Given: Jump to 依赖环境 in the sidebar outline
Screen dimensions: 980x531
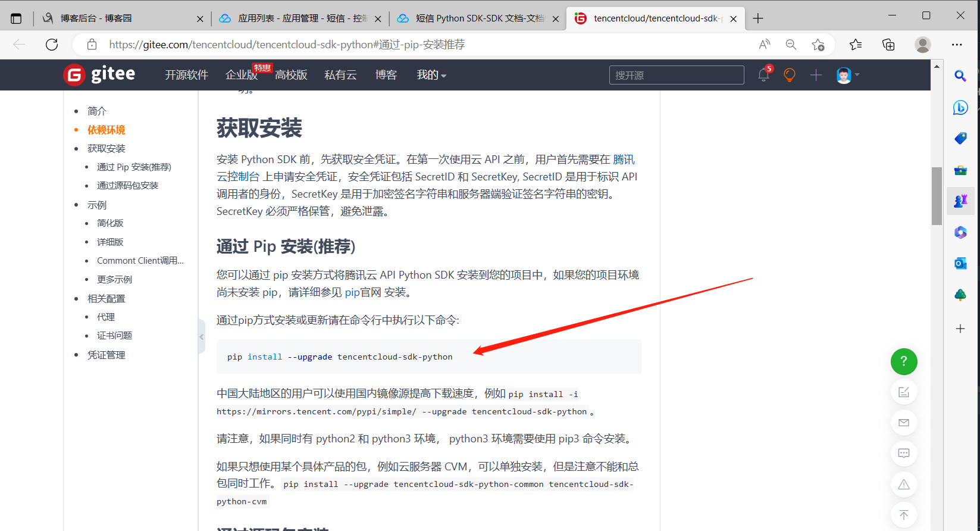Looking at the screenshot, I should 107,130.
